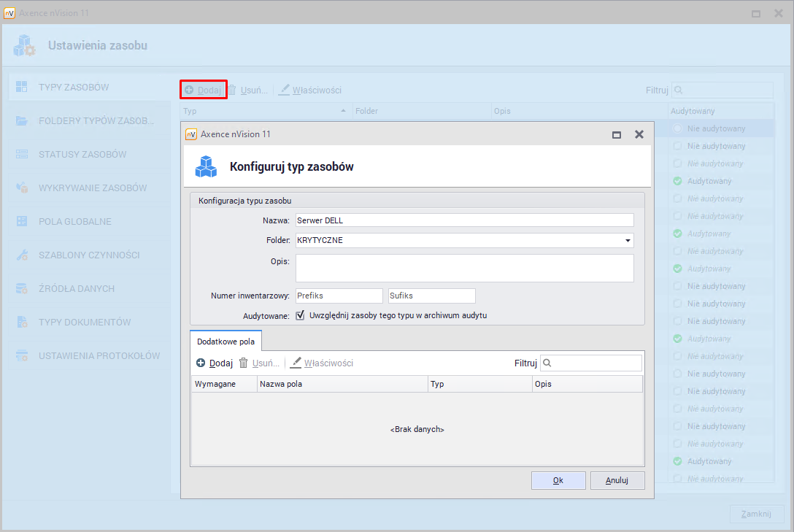794x532 pixels.
Task: Open Foldery typów zasobów folder icon
Action: point(22,120)
